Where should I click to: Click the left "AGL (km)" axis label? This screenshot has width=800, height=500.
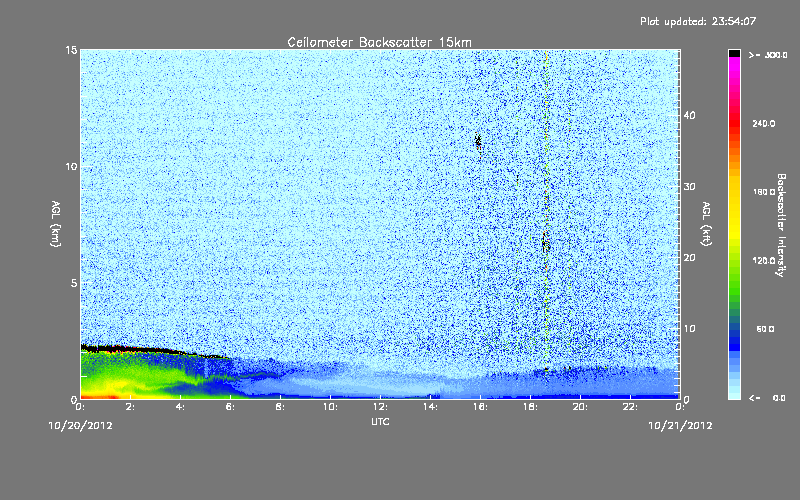click(56, 224)
